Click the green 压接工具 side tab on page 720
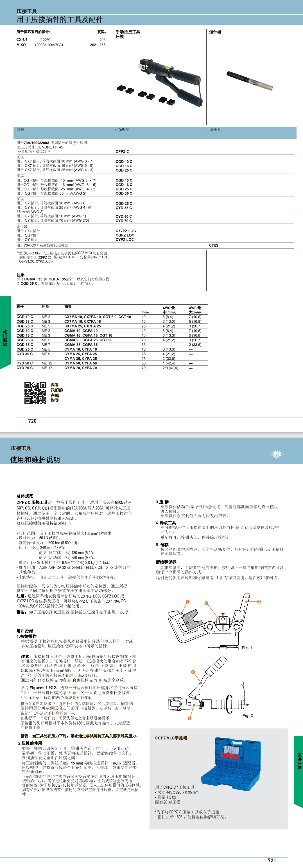Viewport: 303px width, 868px height. coord(5,332)
